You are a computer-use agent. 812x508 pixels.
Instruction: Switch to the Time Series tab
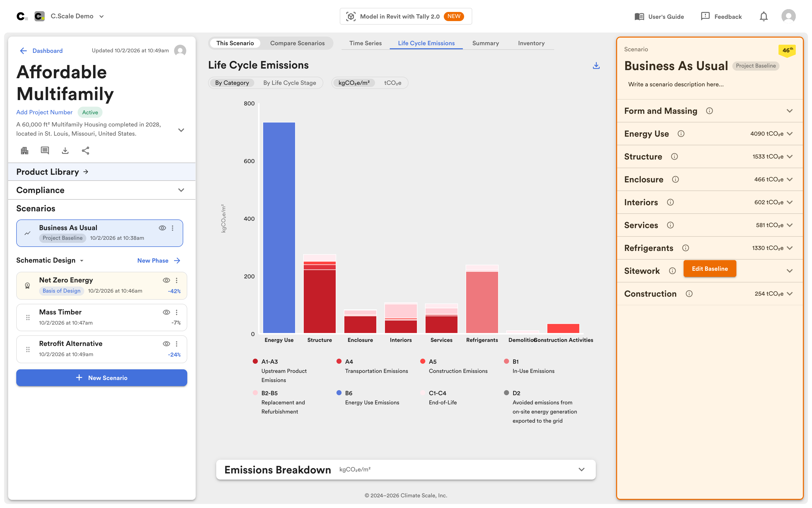(365, 43)
